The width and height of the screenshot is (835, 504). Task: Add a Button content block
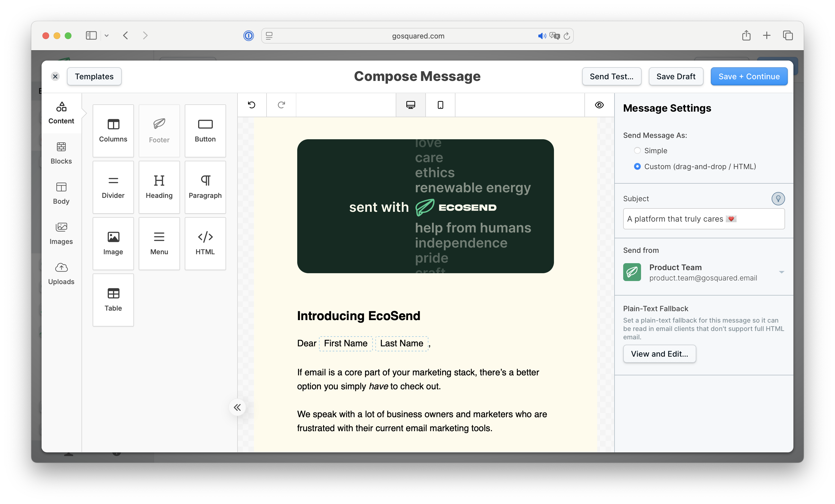[x=205, y=131]
